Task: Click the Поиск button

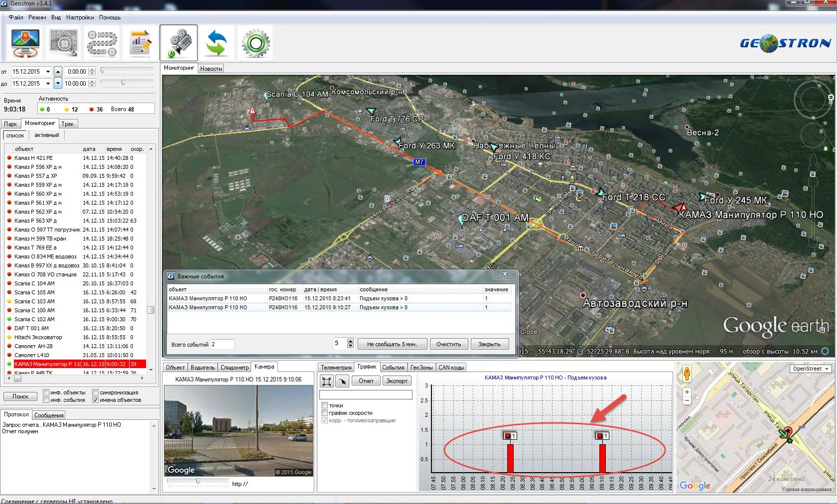Action: coord(20,396)
